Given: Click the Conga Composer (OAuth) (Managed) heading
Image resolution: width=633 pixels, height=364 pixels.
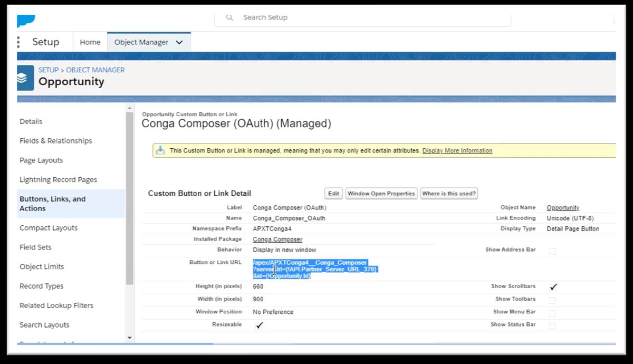Looking at the screenshot, I should coord(236,124).
